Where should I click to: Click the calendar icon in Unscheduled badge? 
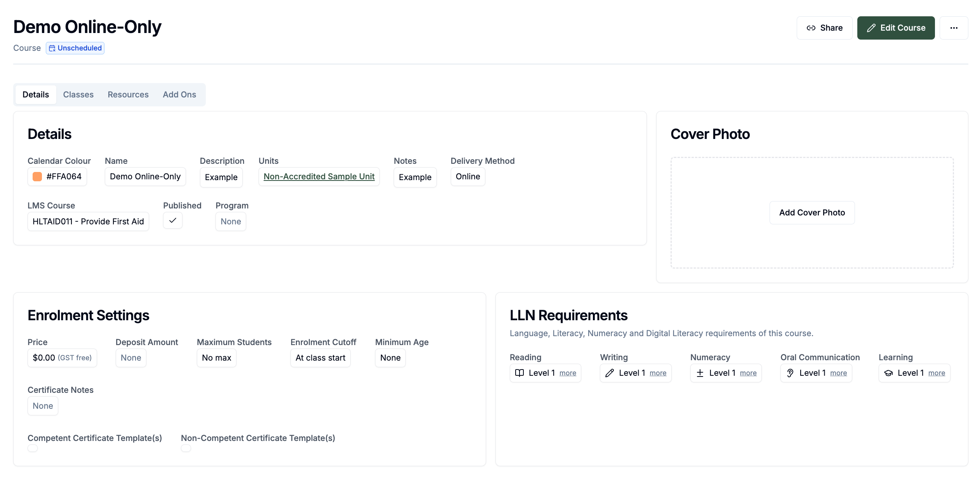(52, 48)
